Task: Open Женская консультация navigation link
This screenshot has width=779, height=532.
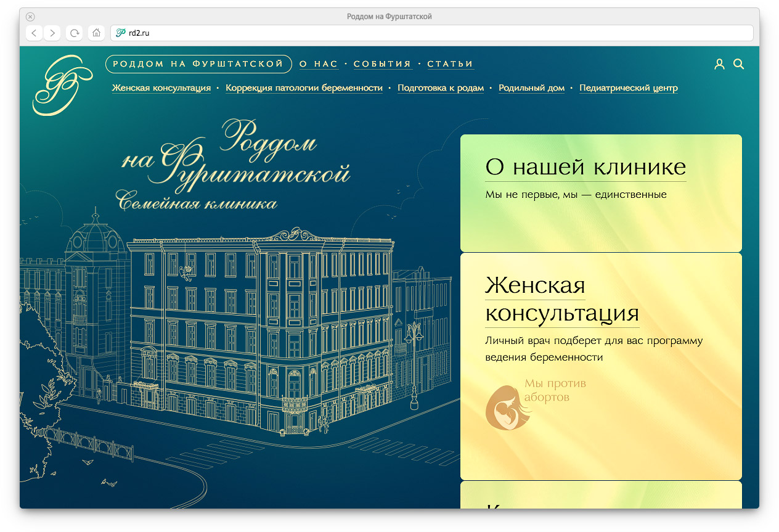Action: click(161, 88)
